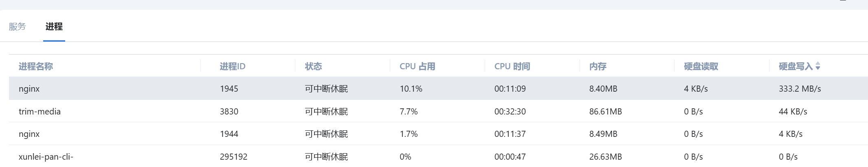
Task: Click process ID 295192
Action: click(x=233, y=157)
